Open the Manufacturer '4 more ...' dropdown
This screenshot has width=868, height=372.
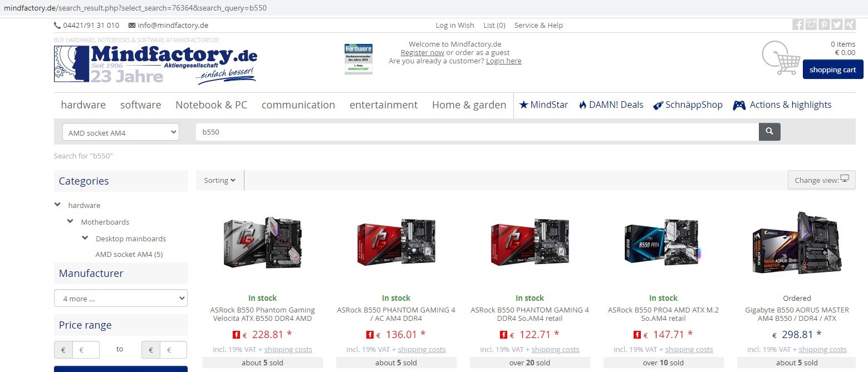pos(121,298)
